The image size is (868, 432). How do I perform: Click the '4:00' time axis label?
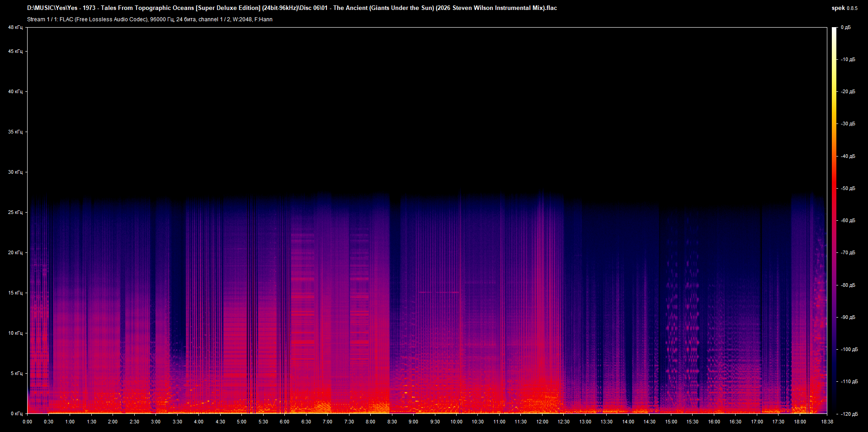pyautogui.click(x=198, y=422)
